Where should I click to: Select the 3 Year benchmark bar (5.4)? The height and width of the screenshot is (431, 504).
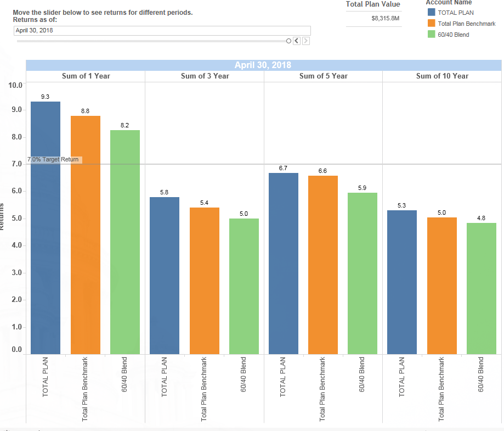pyautogui.click(x=205, y=281)
